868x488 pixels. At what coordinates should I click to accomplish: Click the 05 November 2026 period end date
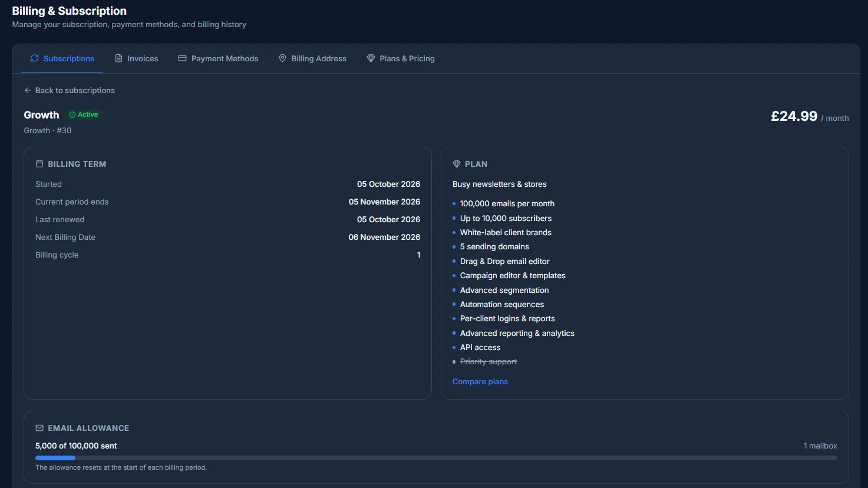click(384, 202)
